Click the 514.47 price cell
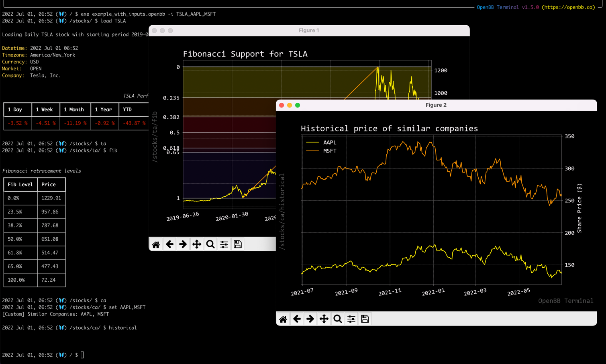 (51, 253)
